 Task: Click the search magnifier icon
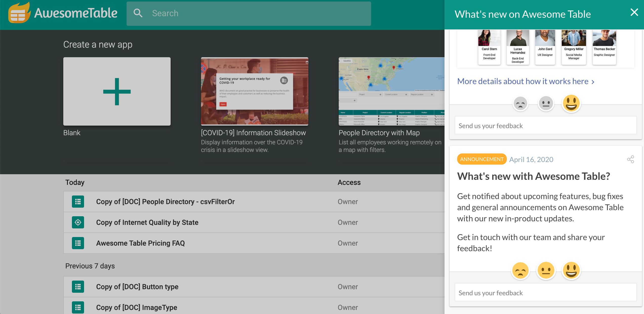click(x=138, y=13)
